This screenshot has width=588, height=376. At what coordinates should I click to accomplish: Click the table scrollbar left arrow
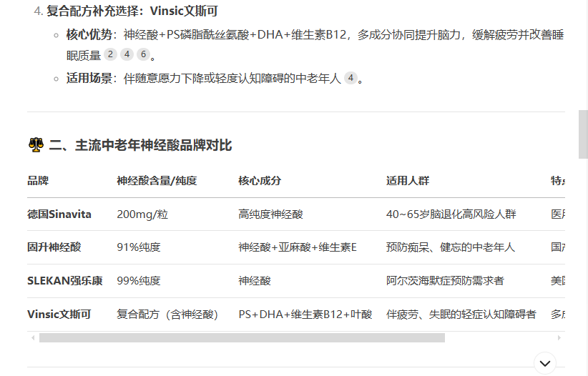coord(33,338)
